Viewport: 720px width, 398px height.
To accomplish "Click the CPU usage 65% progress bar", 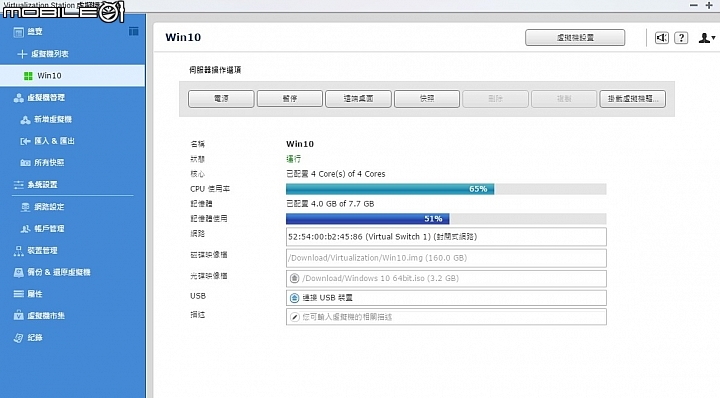I will click(446, 189).
